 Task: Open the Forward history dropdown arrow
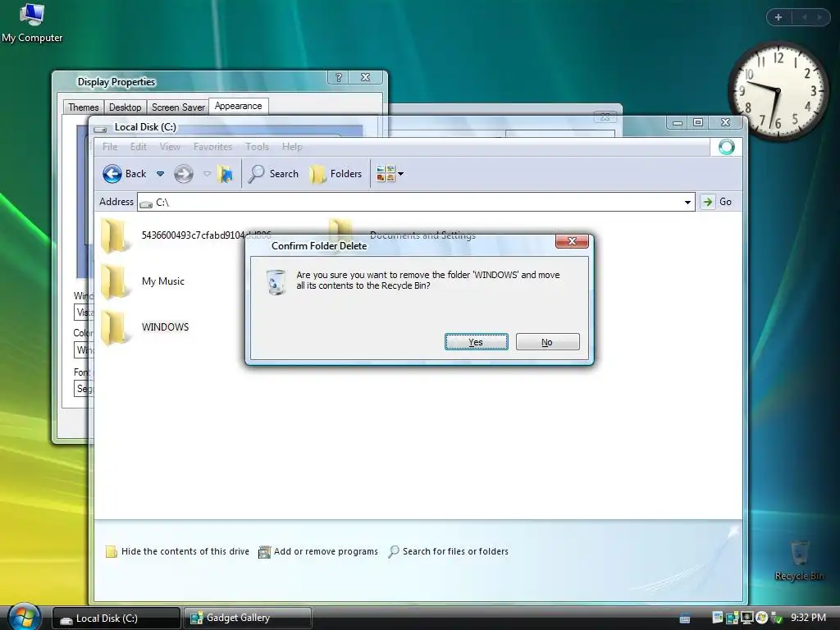coord(207,174)
